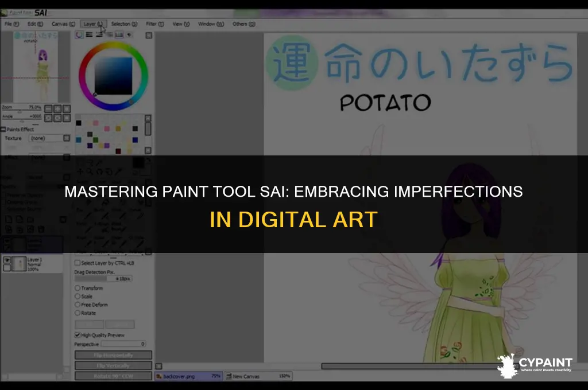Select the Scale radio option

(x=78, y=296)
